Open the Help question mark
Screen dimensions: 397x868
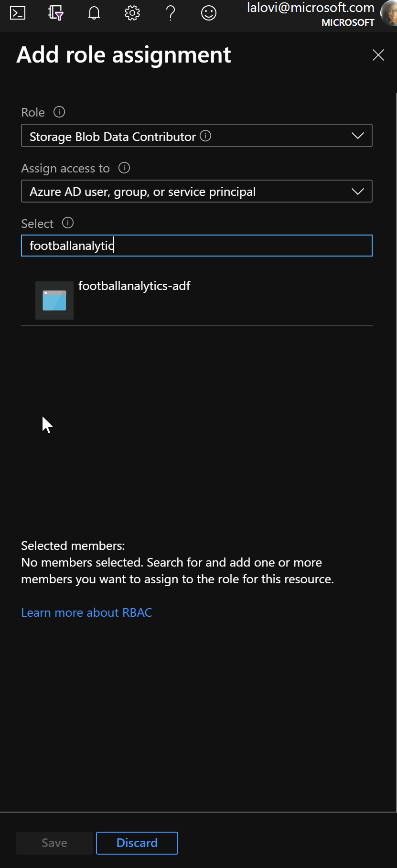point(171,13)
